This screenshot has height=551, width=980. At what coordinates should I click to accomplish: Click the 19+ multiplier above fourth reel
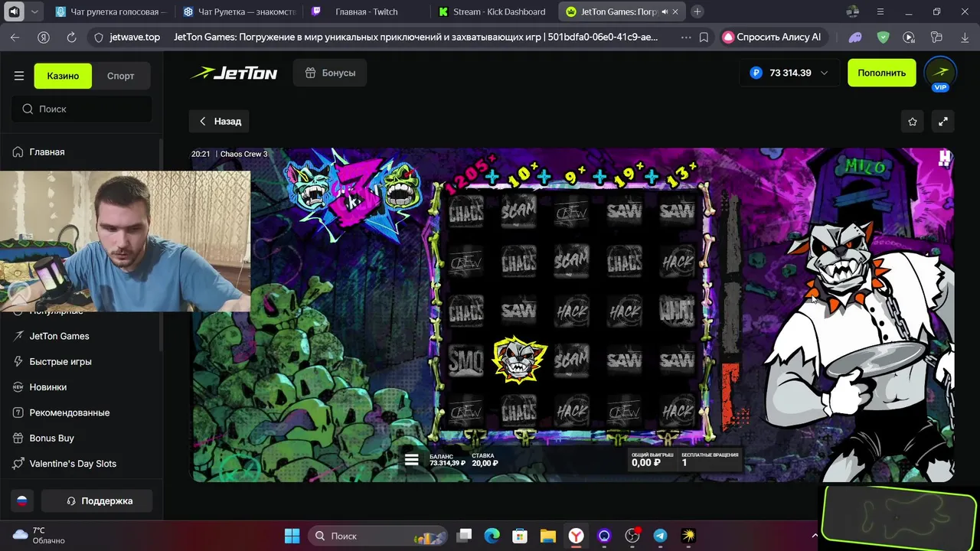[628, 174]
